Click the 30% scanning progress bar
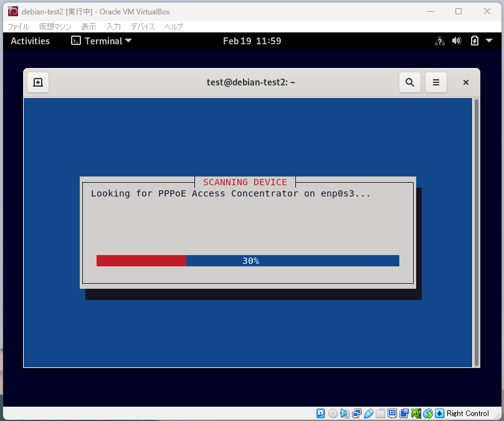Image resolution: width=504 pixels, height=421 pixels. pyautogui.click(x=248, y=261)
